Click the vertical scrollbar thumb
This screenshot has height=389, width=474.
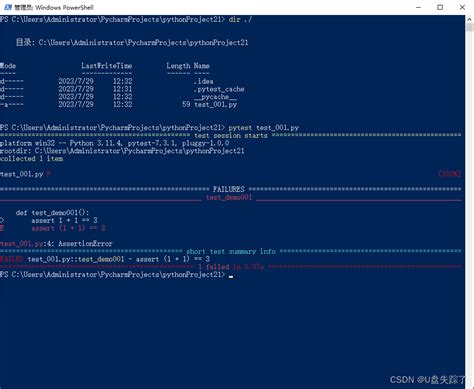pyautogui.click(x=469, y=27)
